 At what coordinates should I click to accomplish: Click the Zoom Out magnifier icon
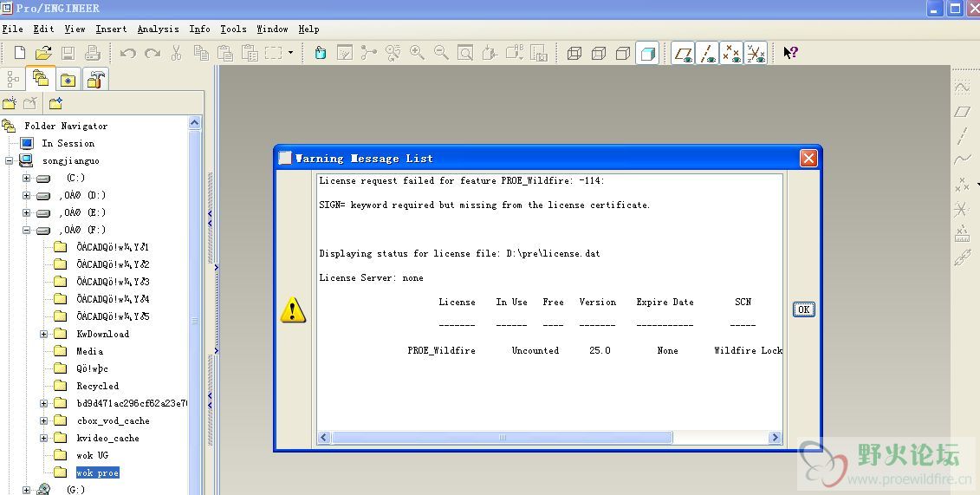pyautogui.click(x=441, y=53)
